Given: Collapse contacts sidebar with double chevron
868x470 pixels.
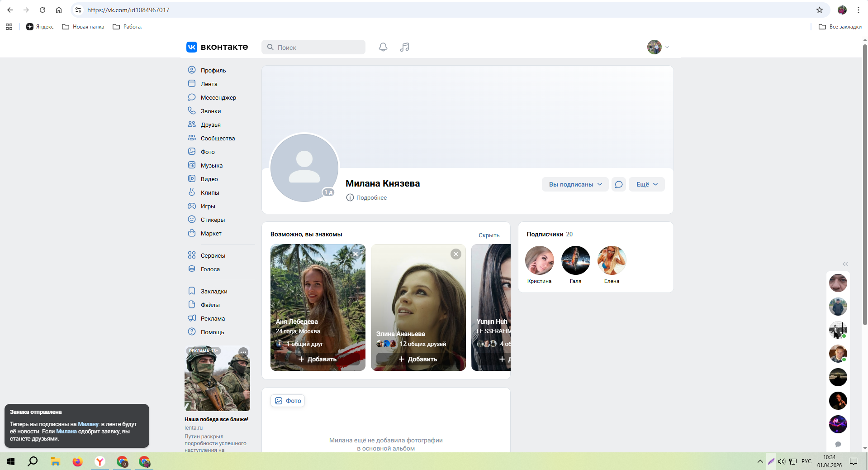Looking at the screenshot, I should 845,264.
